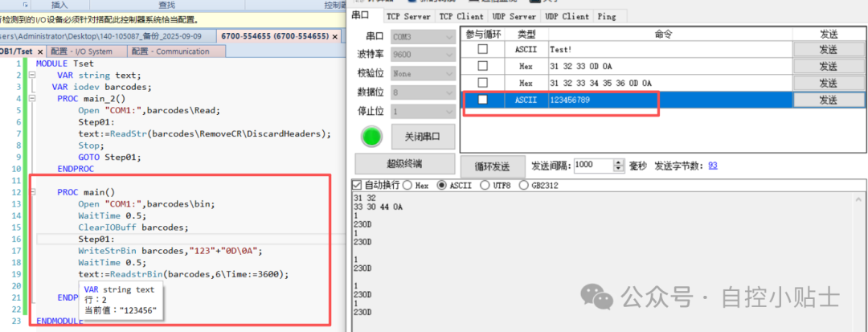Open the 配置 - I/O System tab
The width and height of the screenshot is (868, 332).
pos(86,51)
